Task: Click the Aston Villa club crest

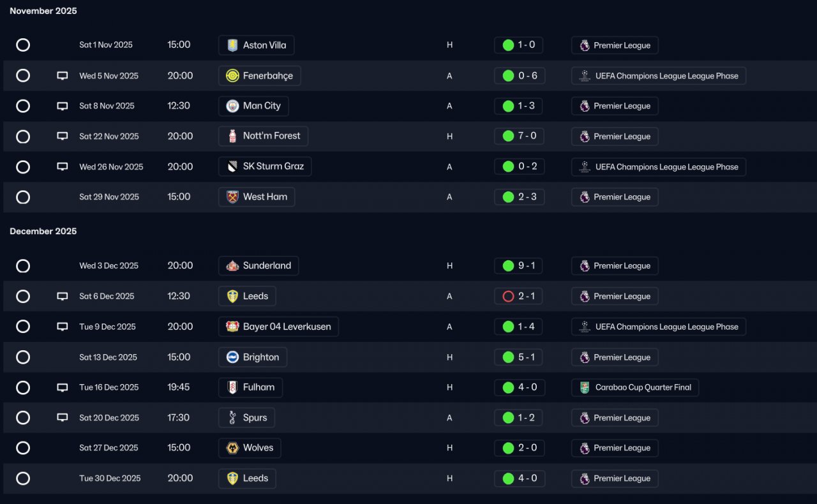Action: tap(232, 45)
